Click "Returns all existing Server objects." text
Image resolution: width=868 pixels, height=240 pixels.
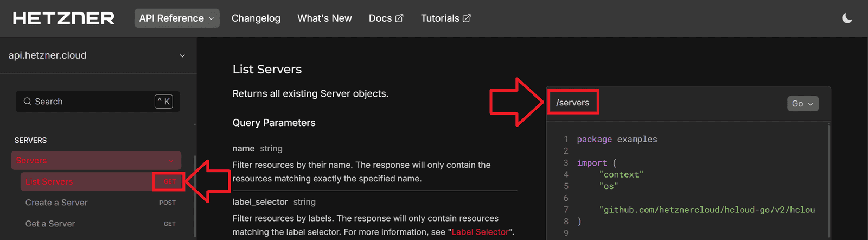pos(310,93)
